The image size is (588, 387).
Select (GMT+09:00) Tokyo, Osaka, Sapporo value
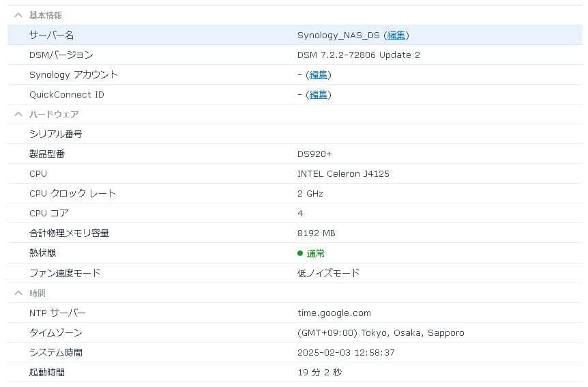point(381,333)
